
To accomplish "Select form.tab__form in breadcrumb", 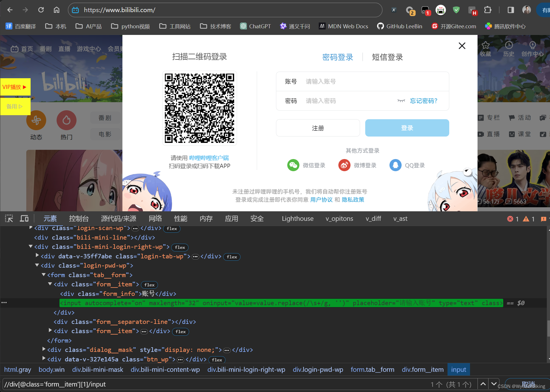I will 372,369.
